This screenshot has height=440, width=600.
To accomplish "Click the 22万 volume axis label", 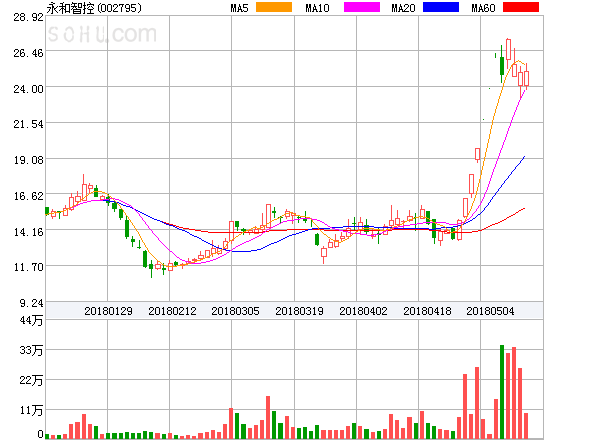I will point(31,380).
